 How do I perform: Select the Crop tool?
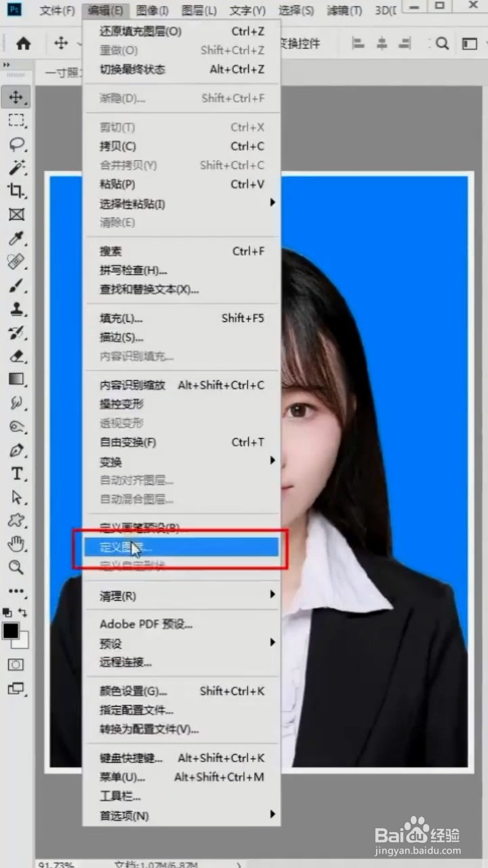click(16, 191)
